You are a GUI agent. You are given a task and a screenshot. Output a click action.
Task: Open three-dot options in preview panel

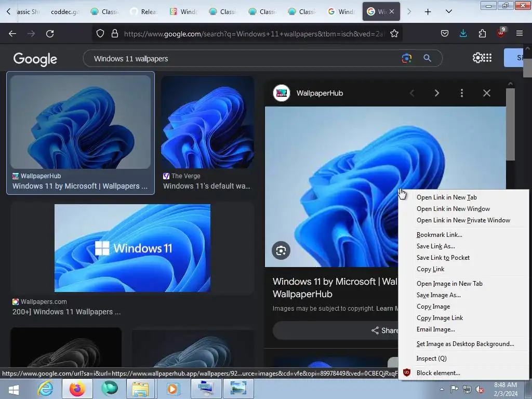pyautogui.click(x=461, y=93)
